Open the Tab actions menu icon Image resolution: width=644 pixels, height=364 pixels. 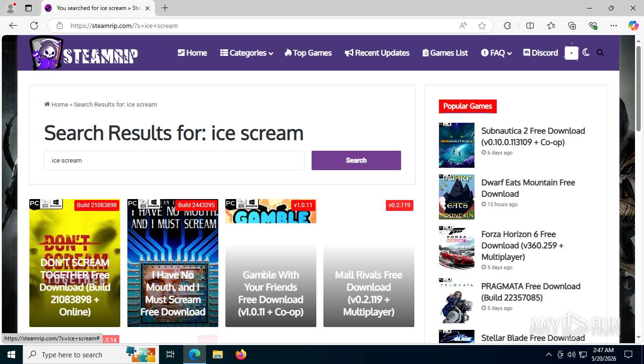click(x=28, y=8)
